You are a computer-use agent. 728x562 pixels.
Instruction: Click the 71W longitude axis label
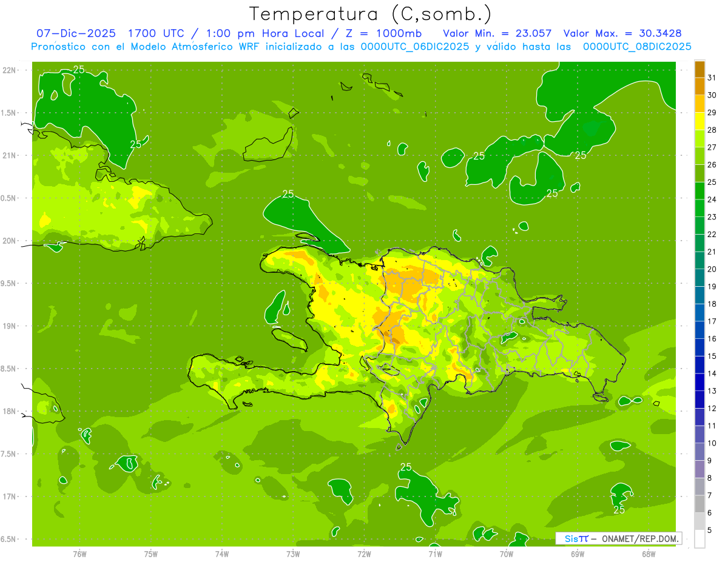(x=435, y=554)
